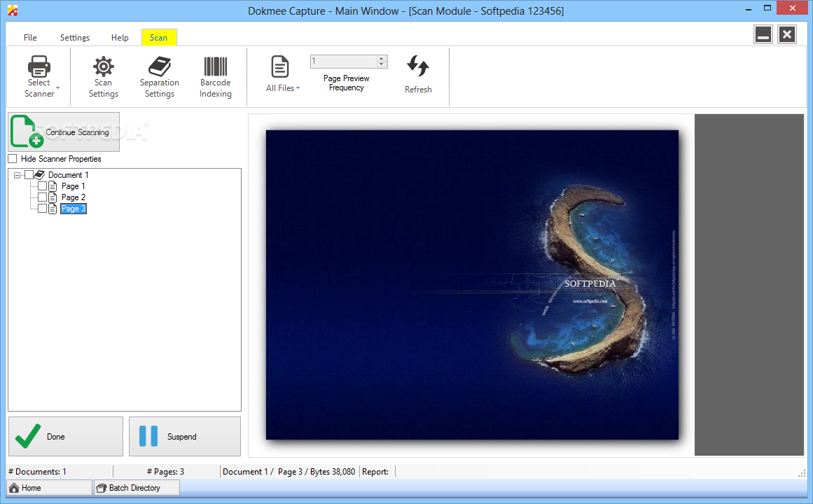This screenshot has height=504, width=813.
Task: Click the Page 3 page icon
Action: [x=53, y=209]
